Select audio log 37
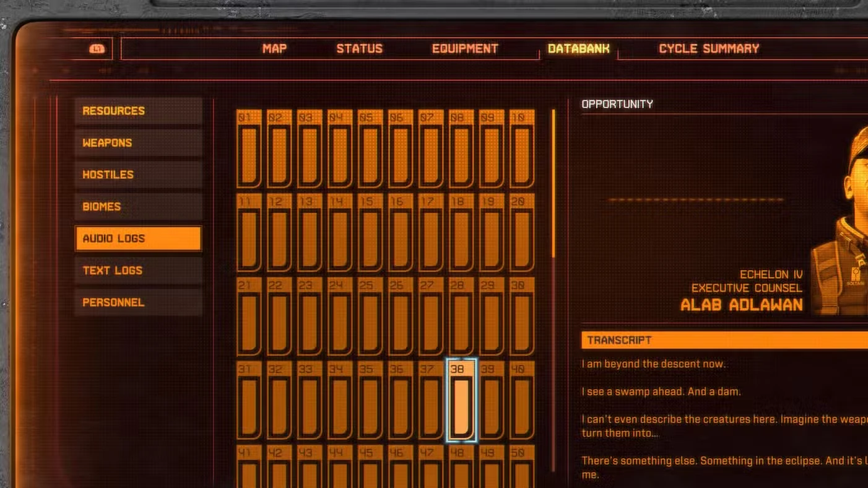This screenshot has height=488, width=868. 431,400
